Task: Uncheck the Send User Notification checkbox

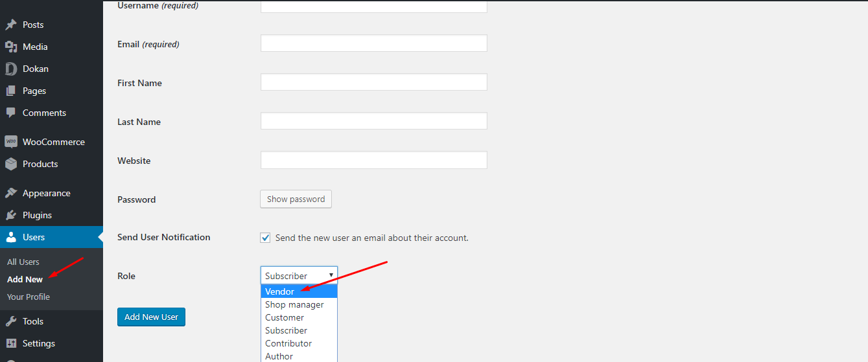Action: (266, 238)
